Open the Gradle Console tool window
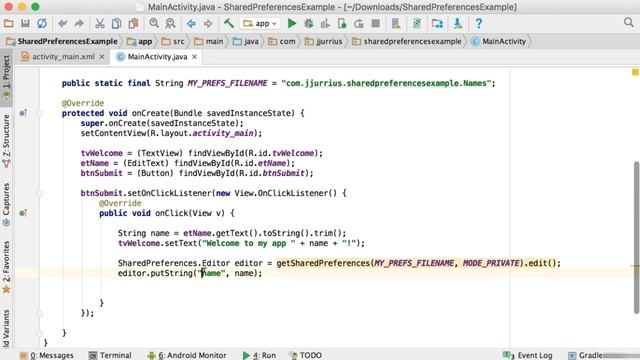The height and width of the screenshot is (360, 640). coord(585,355)
